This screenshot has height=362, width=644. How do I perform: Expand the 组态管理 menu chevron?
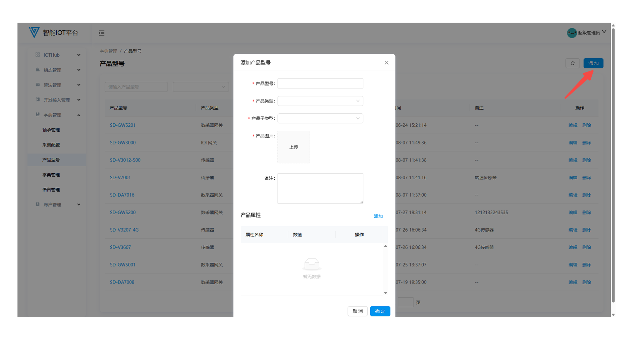coord(79,70)
